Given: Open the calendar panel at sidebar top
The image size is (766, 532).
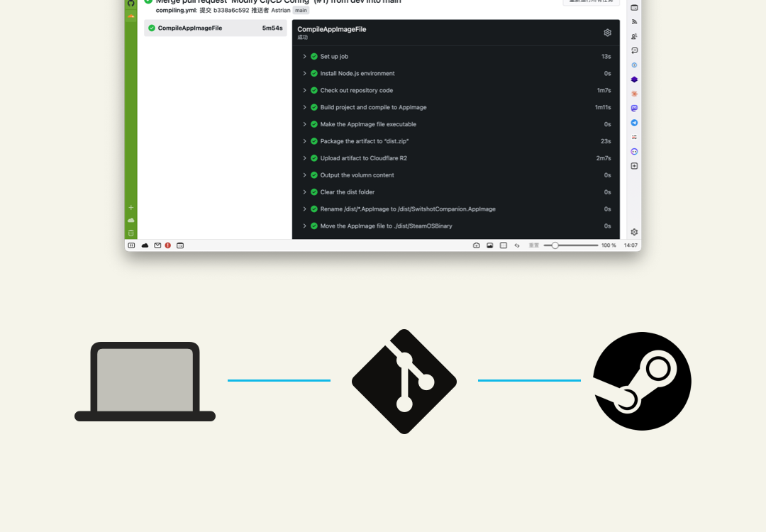Looking at the screenshot, I should 634,7.
